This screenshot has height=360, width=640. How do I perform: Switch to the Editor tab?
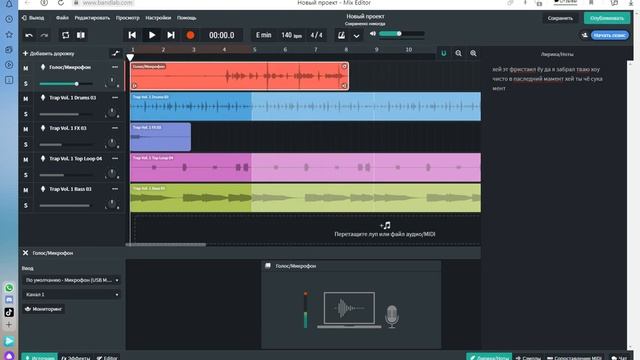107,358
